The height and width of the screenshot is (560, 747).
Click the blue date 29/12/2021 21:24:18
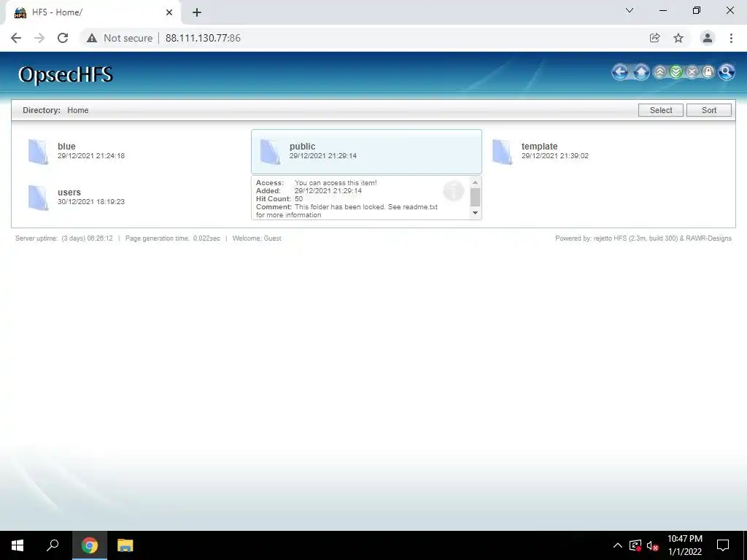[91, 156]
